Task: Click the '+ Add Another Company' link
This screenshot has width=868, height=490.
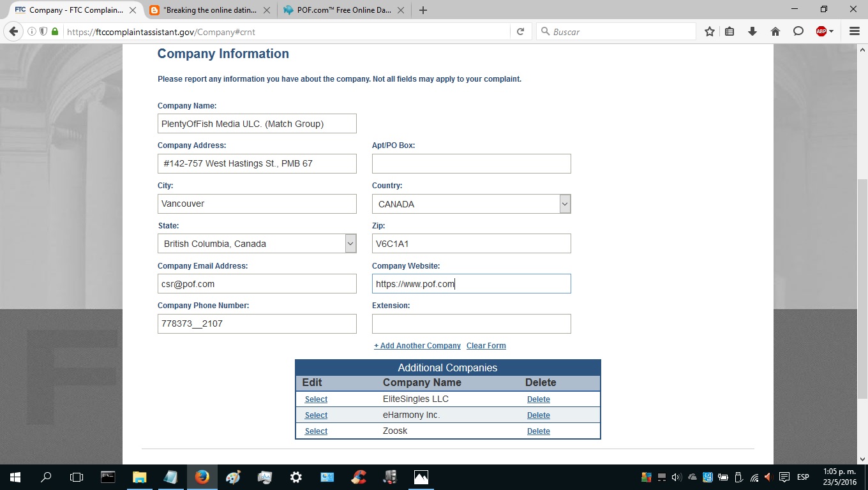Action: (x=417, y=346)
